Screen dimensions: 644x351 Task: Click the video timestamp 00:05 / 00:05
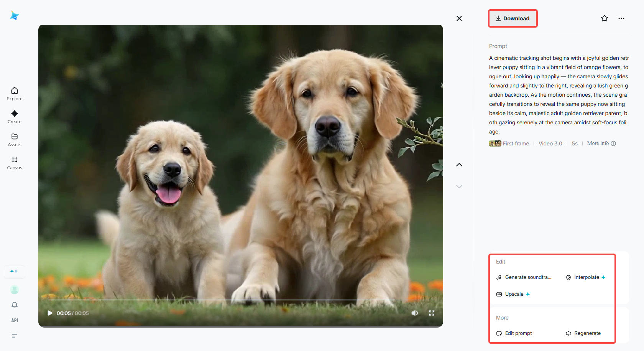coord(73,313)
